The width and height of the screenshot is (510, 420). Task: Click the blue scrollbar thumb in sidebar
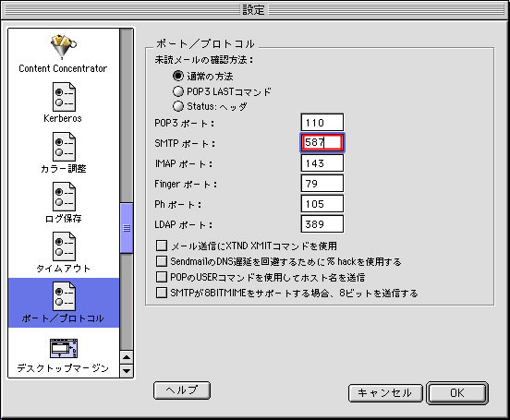click(x=127, y=228)
